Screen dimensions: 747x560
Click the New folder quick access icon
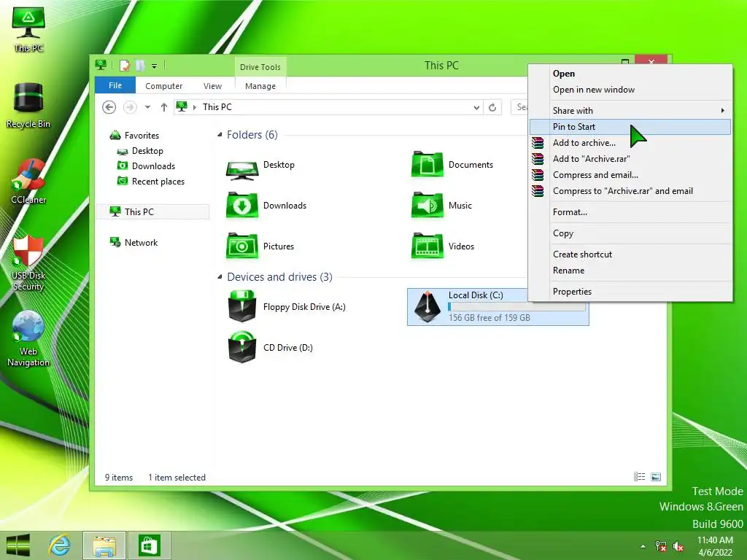click(x=140, y=66)
